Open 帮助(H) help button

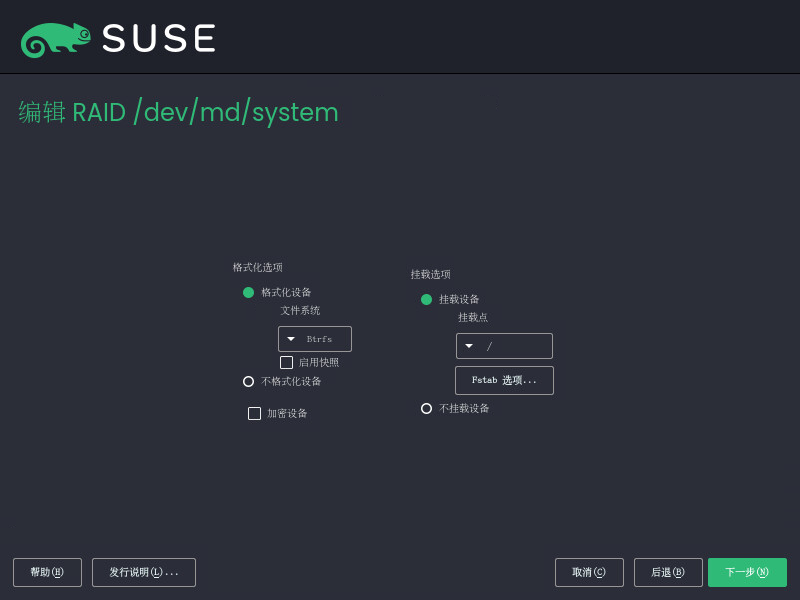point(47,572)
